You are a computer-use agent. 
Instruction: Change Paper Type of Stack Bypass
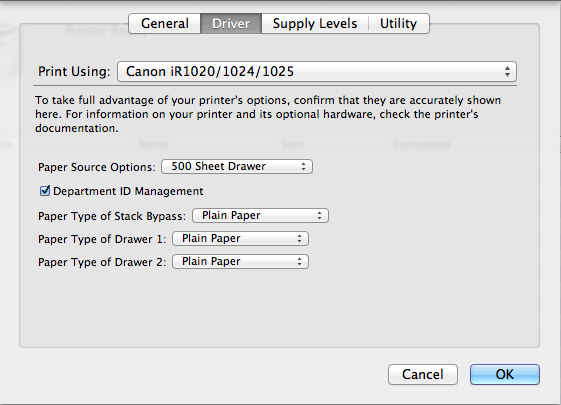click(x=260, y=216)
